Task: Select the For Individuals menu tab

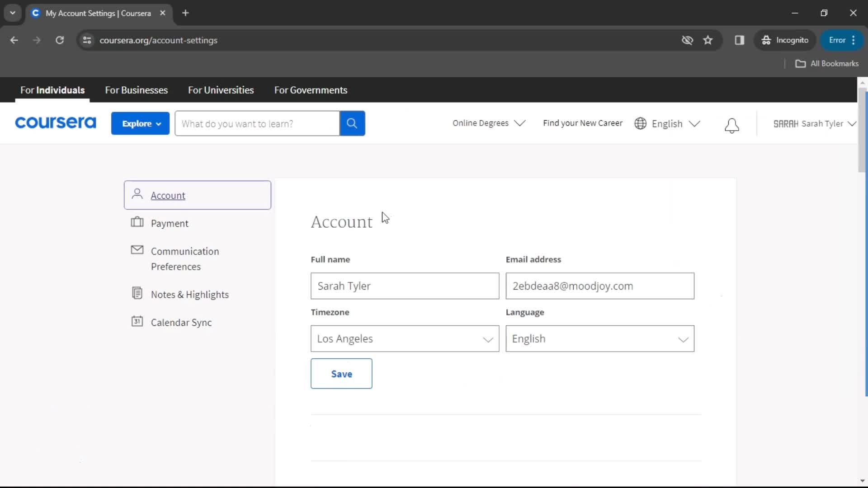Action: (x=52, y=90)
